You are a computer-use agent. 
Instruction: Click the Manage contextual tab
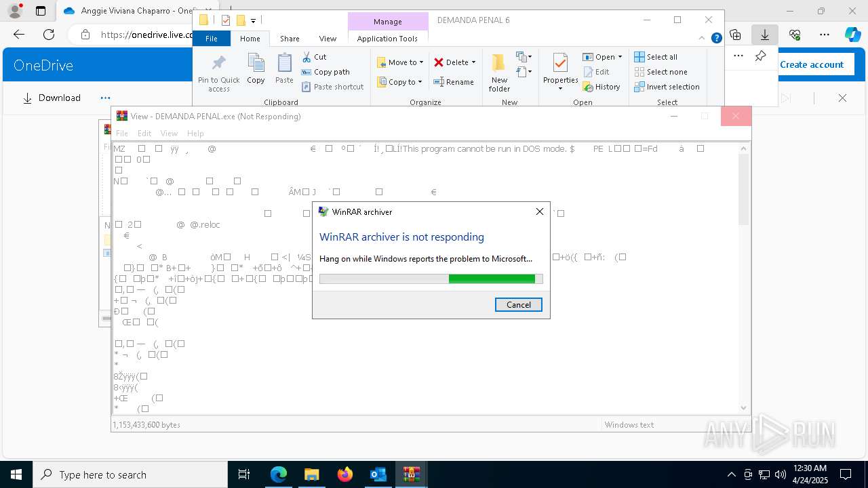coord(388,22)
